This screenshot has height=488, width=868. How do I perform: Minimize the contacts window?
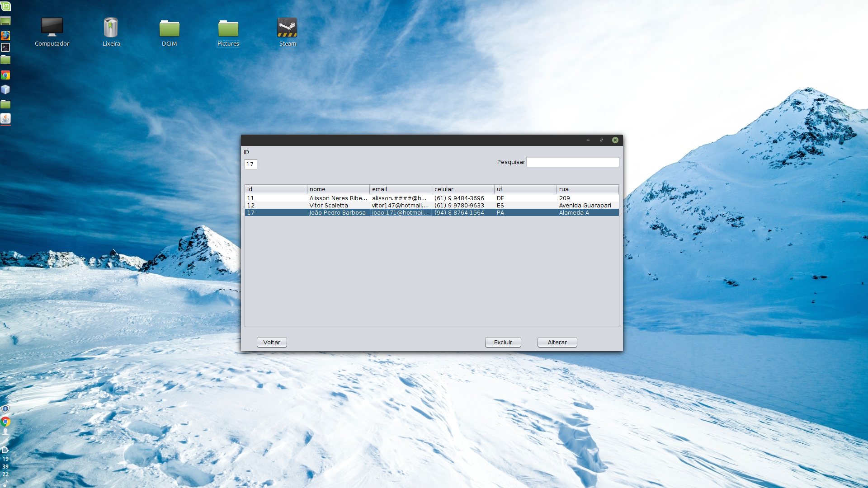(x=588, y=140)
